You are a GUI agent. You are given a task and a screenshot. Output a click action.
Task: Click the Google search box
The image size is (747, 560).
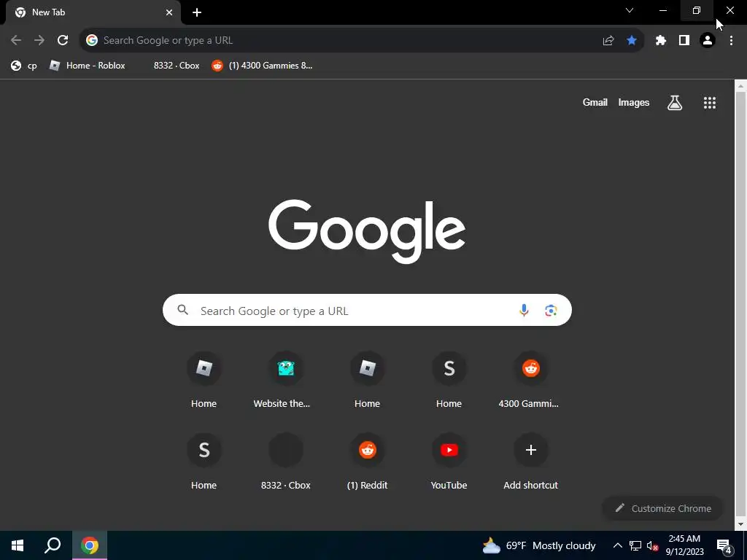(x=367, y=310)
